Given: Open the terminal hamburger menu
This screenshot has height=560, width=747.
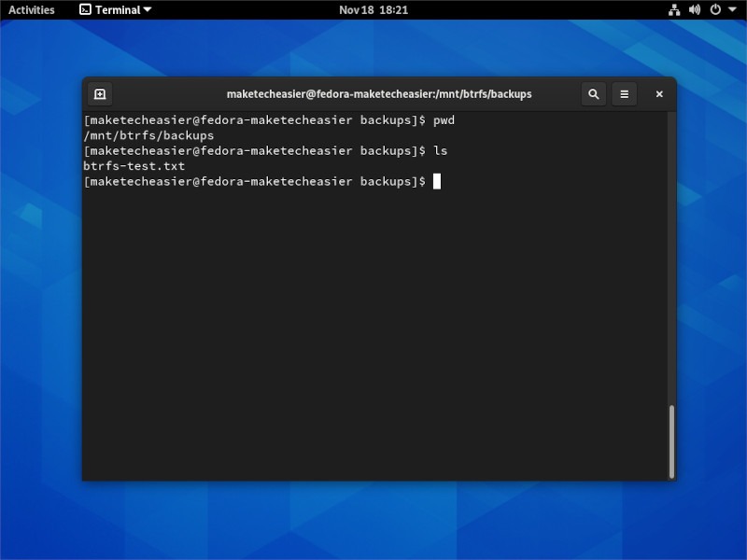Looking at the screenshot, I should [x=624, y=93].
